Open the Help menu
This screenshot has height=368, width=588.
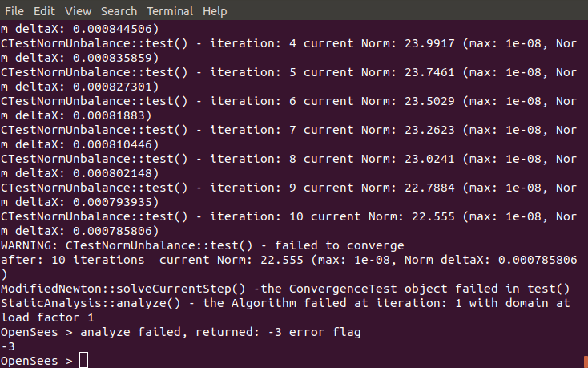(215, 11)
